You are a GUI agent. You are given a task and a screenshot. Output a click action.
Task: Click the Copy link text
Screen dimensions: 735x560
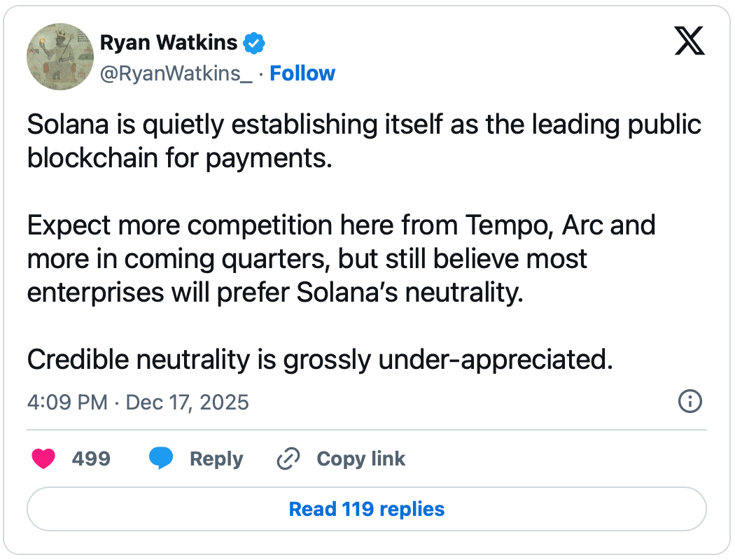point(360,459)
